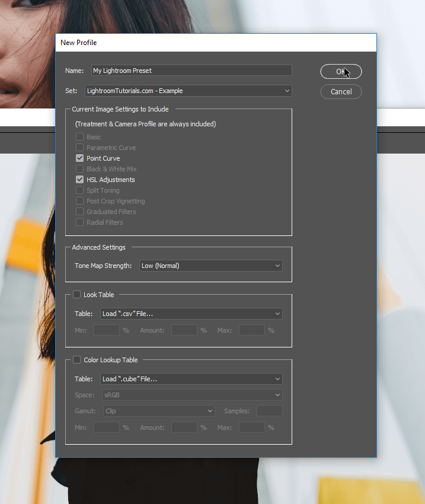Enable the Color Lookup Table checkbox

[77, 360]
